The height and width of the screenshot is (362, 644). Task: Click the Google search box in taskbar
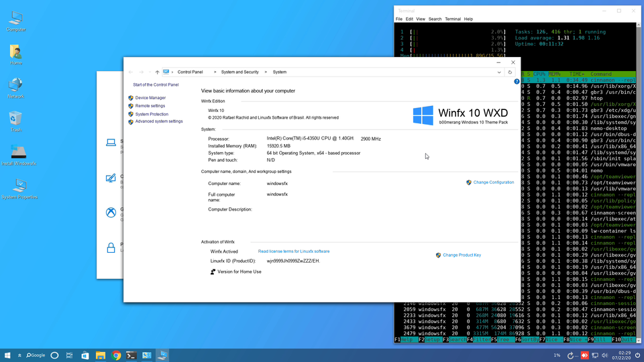tap(36, 355)
